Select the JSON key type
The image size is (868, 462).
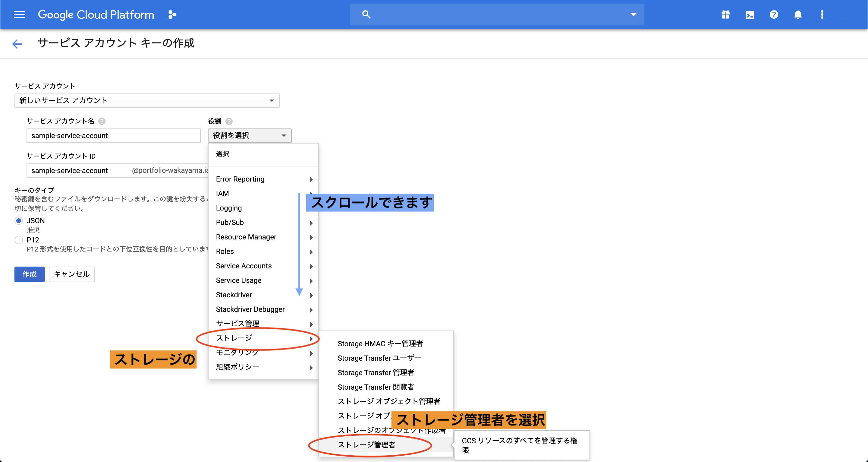tap(19, 221)
